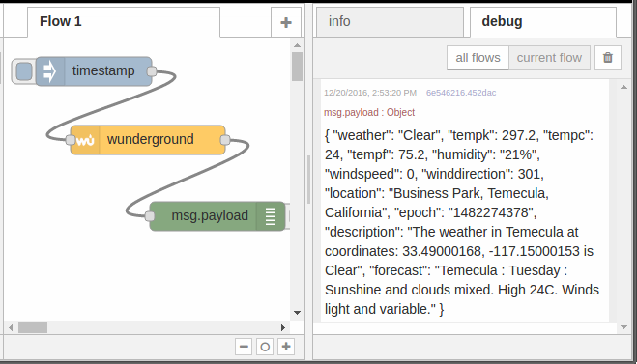Click the workspace horizontal scrollbar thumb
Image resolution: width=637 pixels, height=364 pixels.
tap(33, 327)
